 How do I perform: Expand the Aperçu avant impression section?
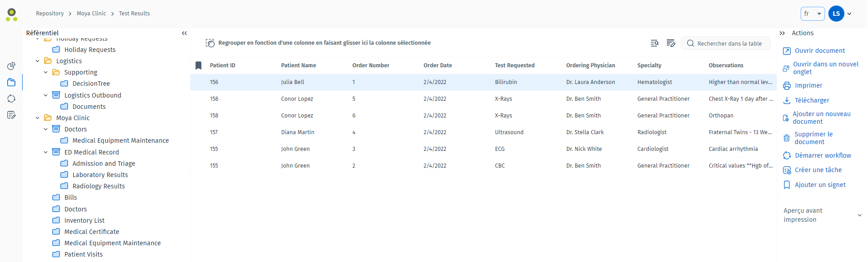coord(859,215)
